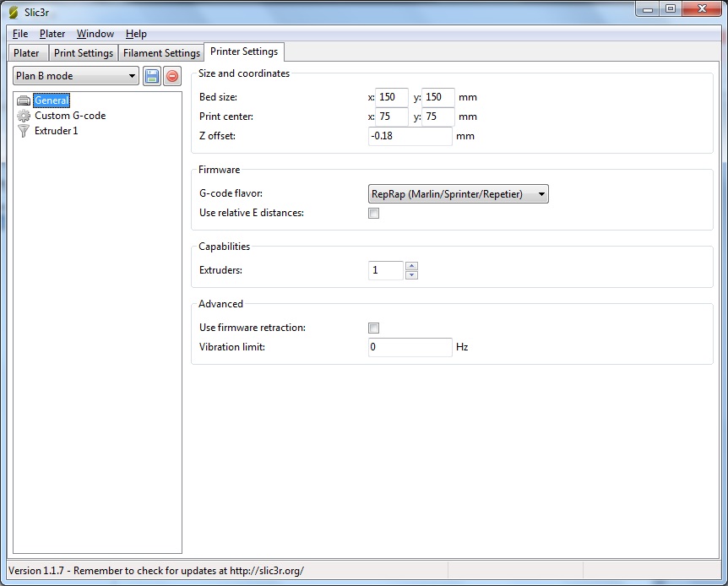The height and width of the screenshot is (586, 728).
Task: Click the Print center y field
Action: [x=437, y=117]
